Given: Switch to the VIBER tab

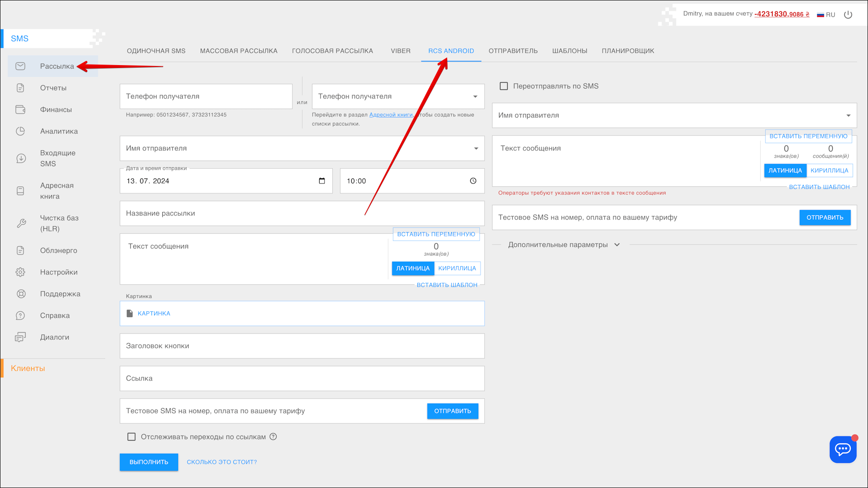Looking at the screenshot, I should 401,51.
